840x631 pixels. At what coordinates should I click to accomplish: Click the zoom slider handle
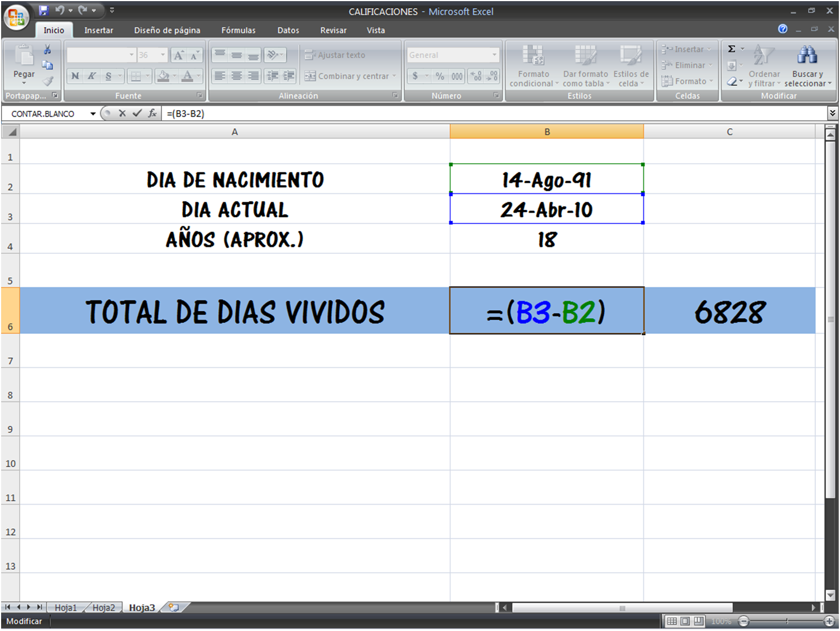point(787,621)
